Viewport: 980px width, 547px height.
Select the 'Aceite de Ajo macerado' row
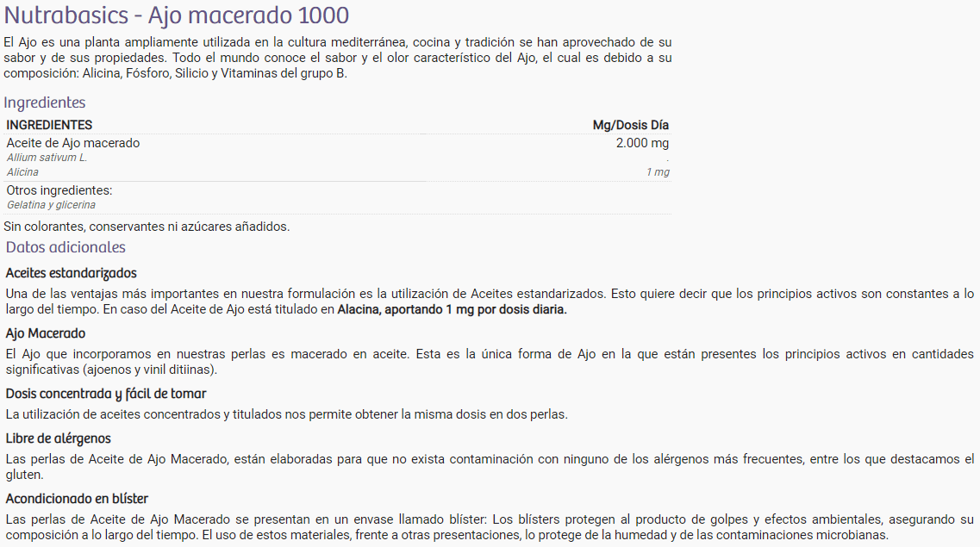click(338, 143)
